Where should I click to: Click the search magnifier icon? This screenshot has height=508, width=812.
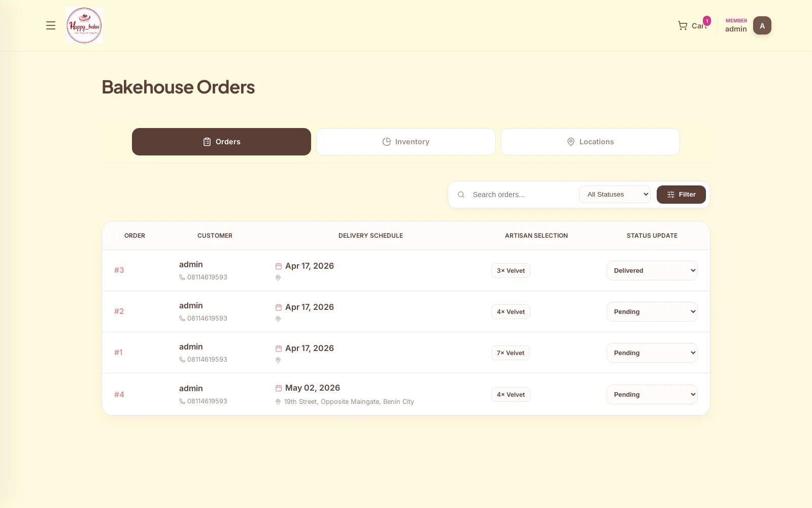(461, 195)
